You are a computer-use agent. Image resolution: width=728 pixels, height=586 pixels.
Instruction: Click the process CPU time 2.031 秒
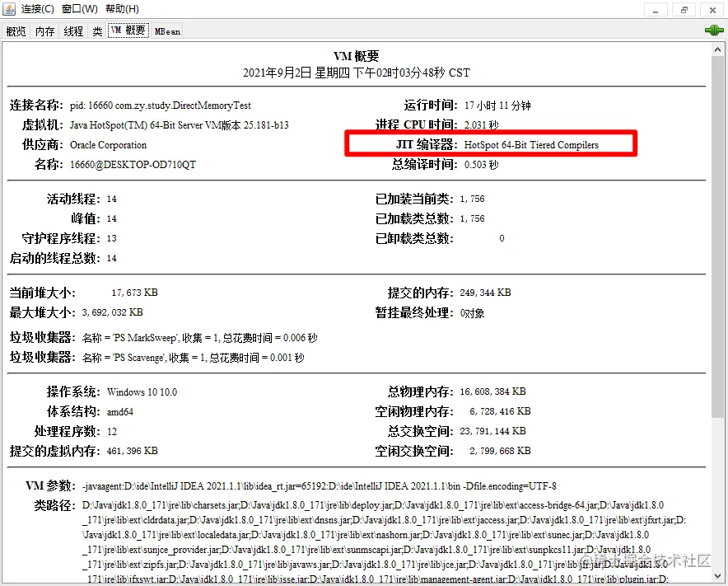click(x=482, y=125)
